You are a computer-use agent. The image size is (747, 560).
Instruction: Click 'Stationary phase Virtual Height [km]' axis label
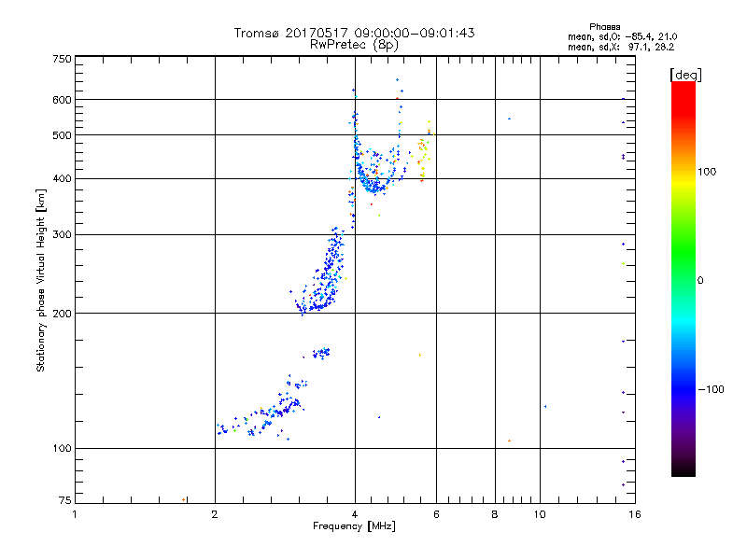[41, 280]
